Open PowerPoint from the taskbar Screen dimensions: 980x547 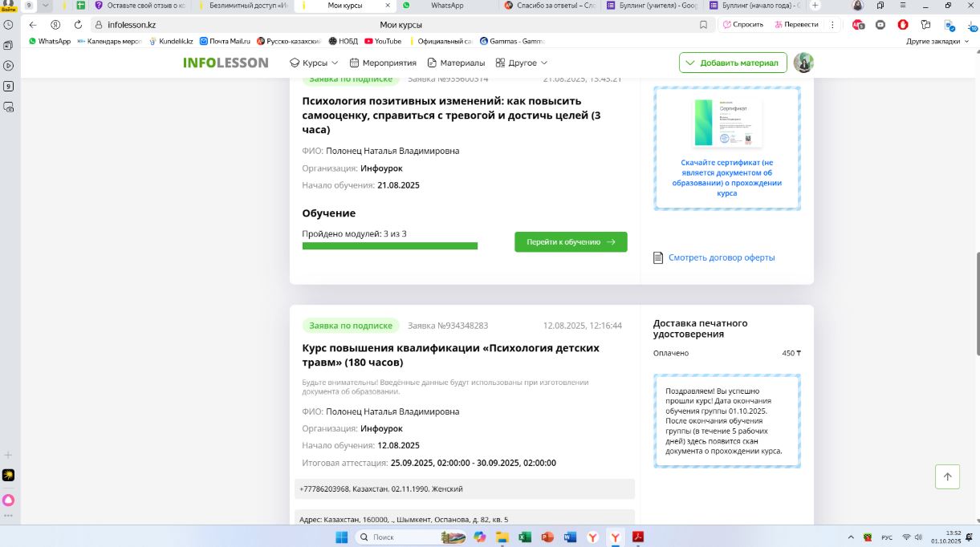click(x=547, y=537)
